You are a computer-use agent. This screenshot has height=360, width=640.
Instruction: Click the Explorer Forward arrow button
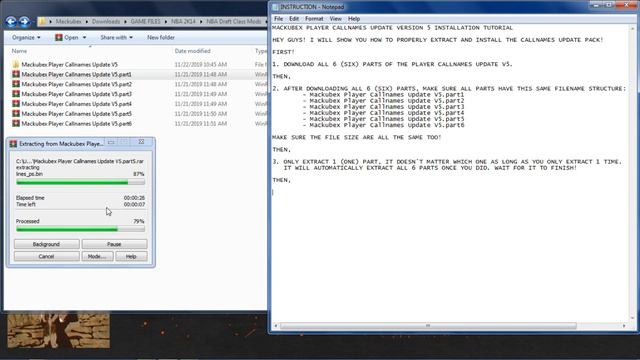coord(24,21)
